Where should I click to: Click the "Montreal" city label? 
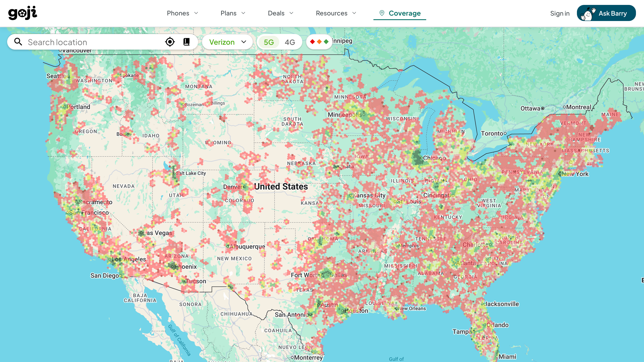point(579,107)
